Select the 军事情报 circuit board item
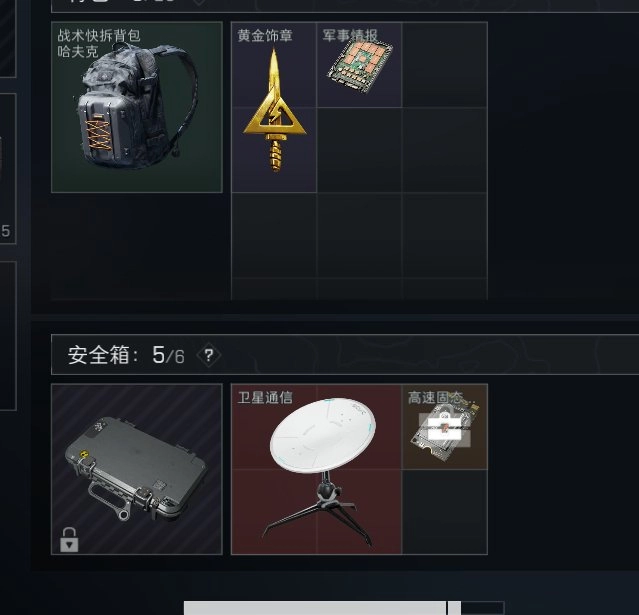The image size is (639, 615). (359, 65)
